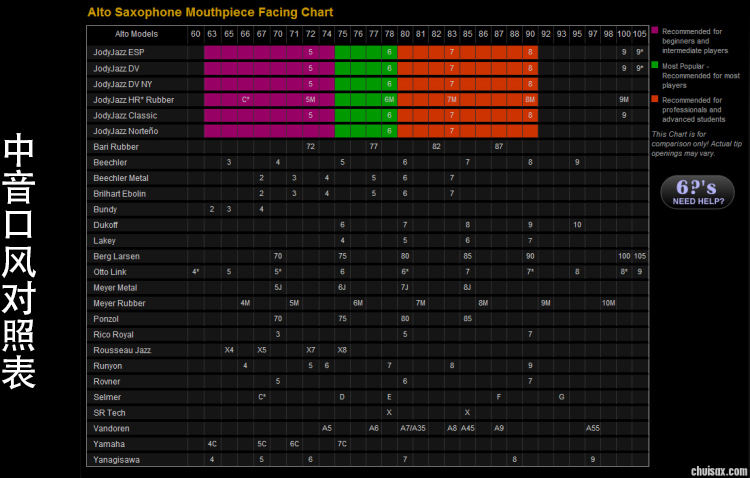Click the 'Rovner' row label
This screenshot has height=478, width=750.
point(107,382)
